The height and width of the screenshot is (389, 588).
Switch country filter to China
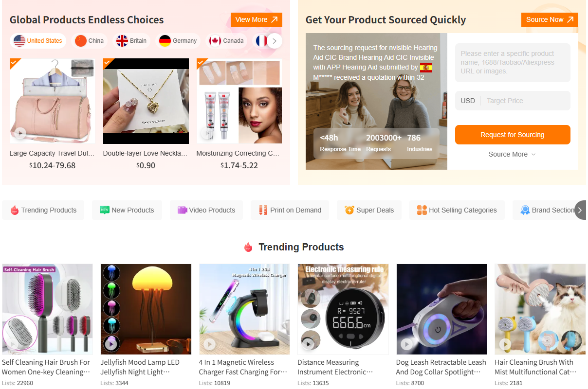(89, 41)
